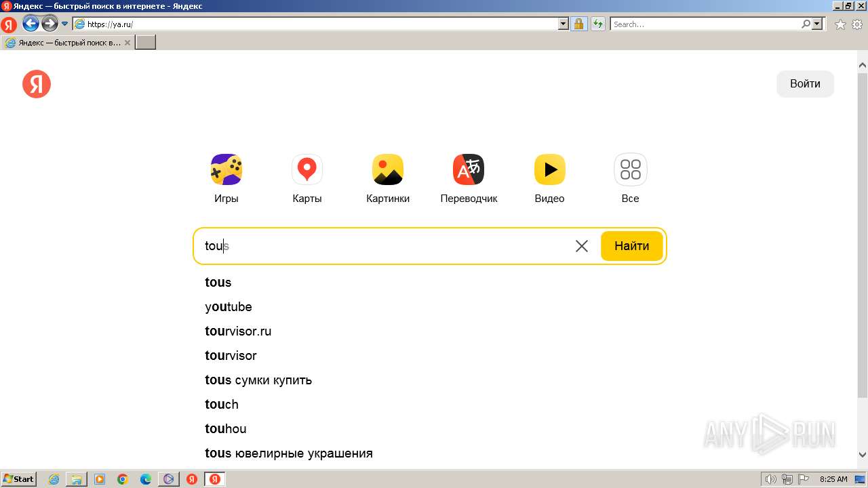Click the magnifier icon in browser search box
The height and width of the screenshot is (488, 868).
click(806, 24)
